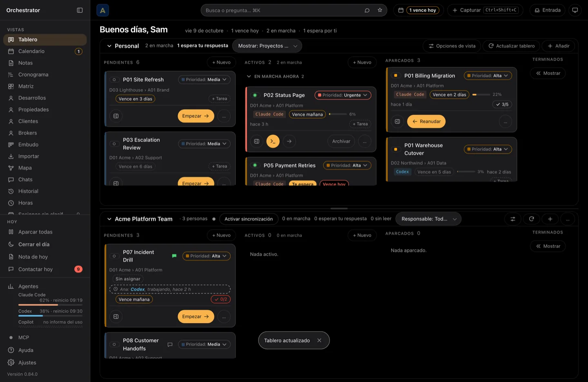Image resolution: width=588 pixels, height=382 pixels.
Task: Collapse the En marcha ahora group
Action: (249, 76)
